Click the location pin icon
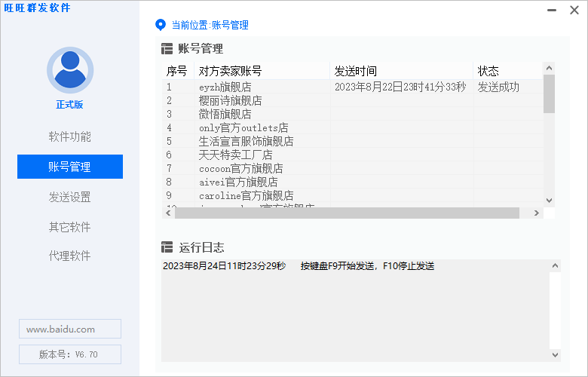This screenshot has height=377, width=588. [x=160, y=25]
